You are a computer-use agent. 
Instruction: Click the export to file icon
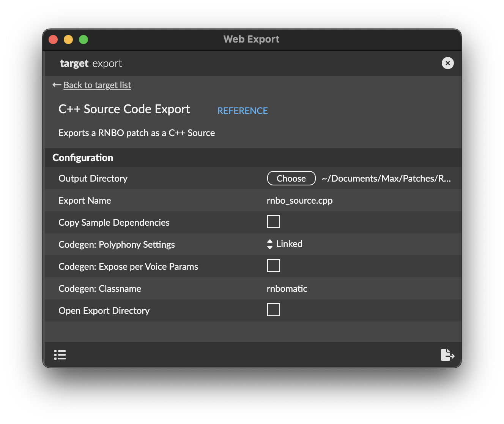click(447, 355)
